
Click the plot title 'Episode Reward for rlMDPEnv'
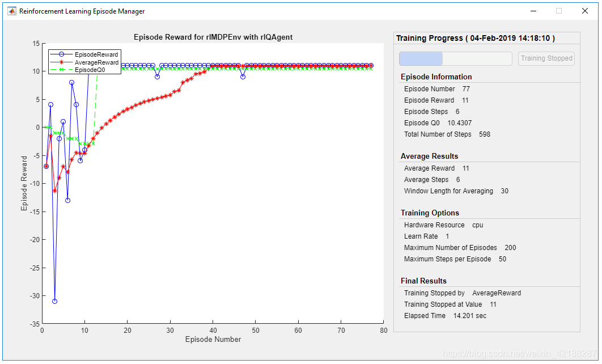[x=213, y=37]
